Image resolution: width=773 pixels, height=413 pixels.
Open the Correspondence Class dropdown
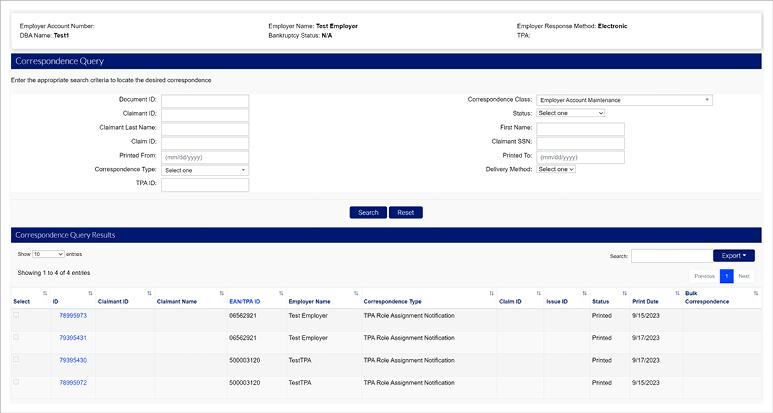[624, 100]
